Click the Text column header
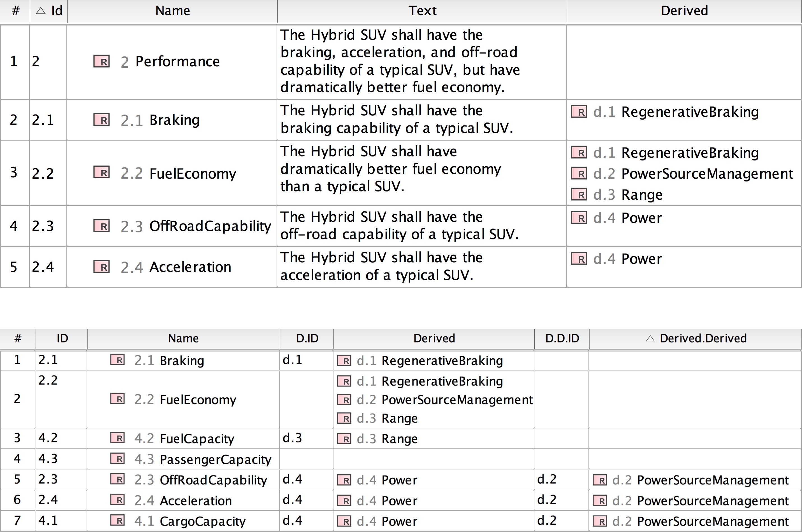This screenshot has height=532, width=802. (x=422, y=11)
